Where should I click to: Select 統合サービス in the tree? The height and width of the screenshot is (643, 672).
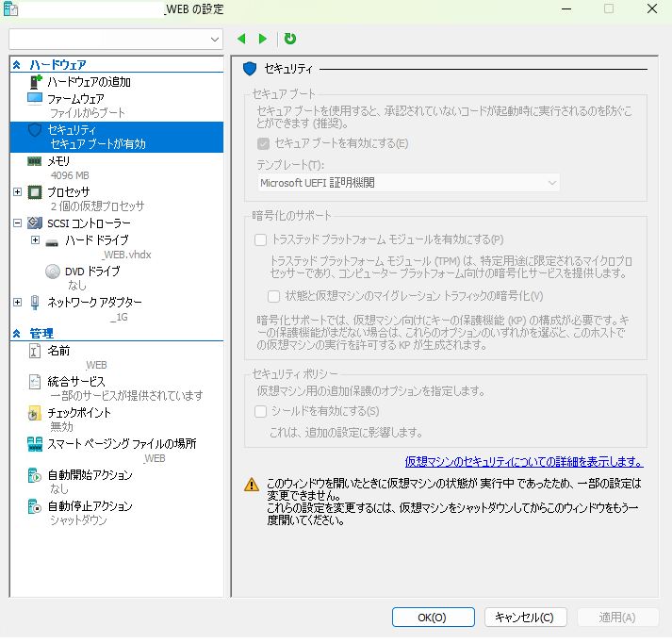click(75, 382)
